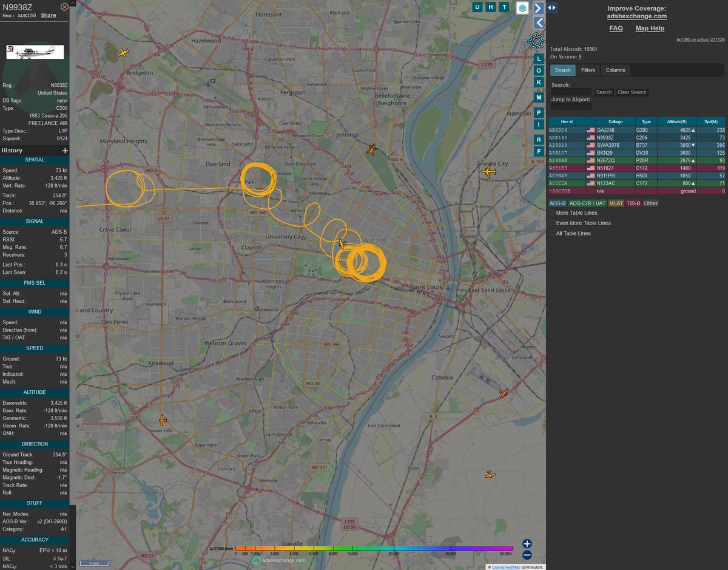Viewport: 728px width, 570px height.
Task: Toggle the P map option button
Action: click(539, 112)
